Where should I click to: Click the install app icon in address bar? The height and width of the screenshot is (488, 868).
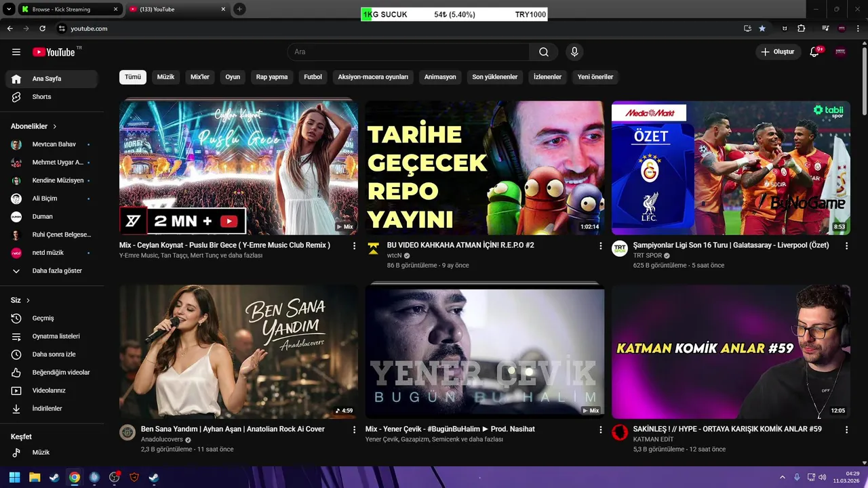coord(747,28)
